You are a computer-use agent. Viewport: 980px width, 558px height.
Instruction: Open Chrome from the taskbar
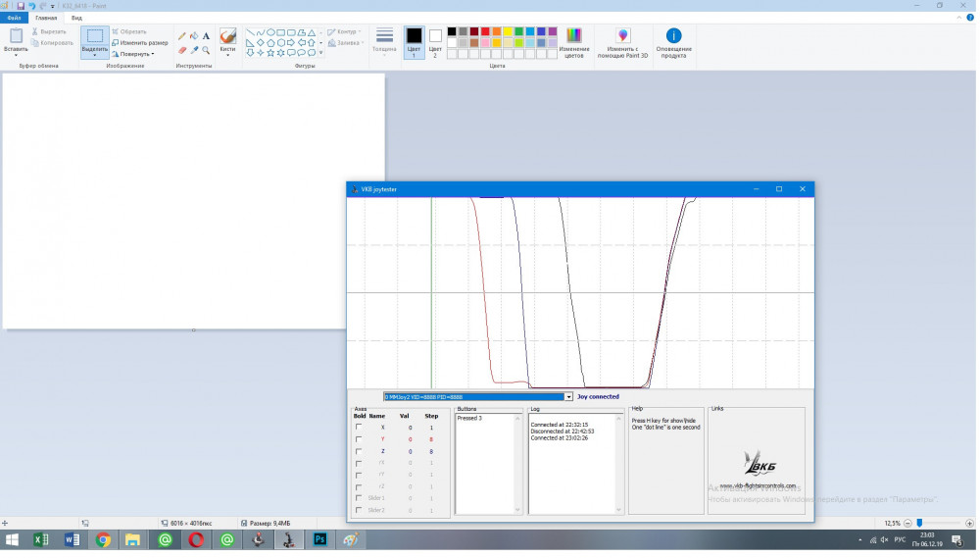tap(103, 539)
